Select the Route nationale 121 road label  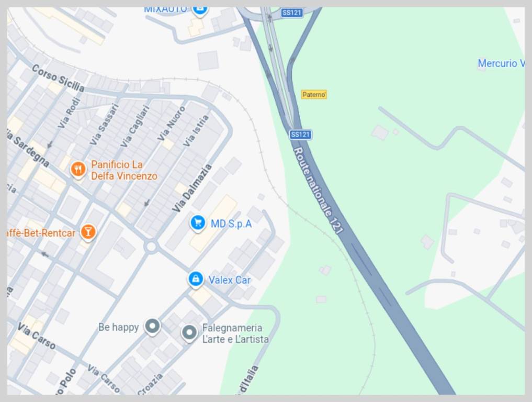[x=318, y=190]
